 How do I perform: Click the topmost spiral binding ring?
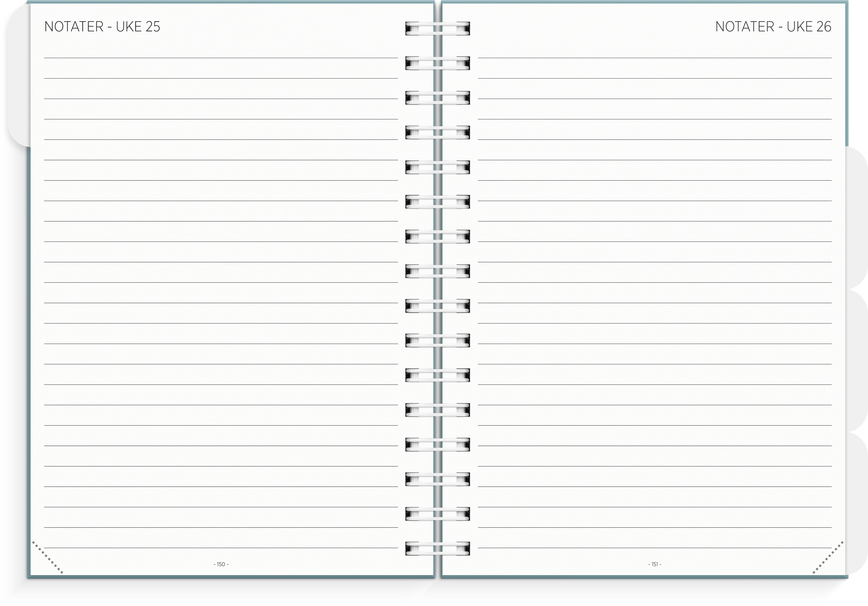tap(437, 28)
